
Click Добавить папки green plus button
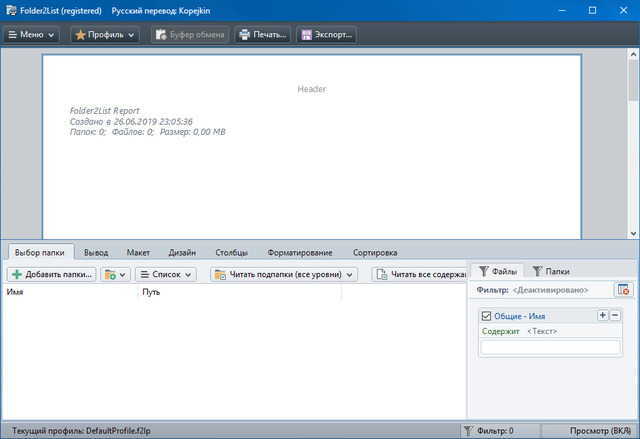point(52,274)
